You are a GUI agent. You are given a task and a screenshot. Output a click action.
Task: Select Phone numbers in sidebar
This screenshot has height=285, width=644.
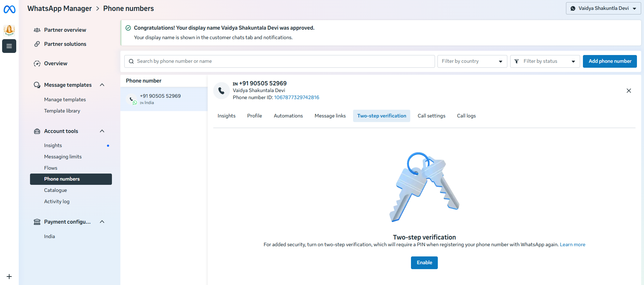(x=71, y=179)
